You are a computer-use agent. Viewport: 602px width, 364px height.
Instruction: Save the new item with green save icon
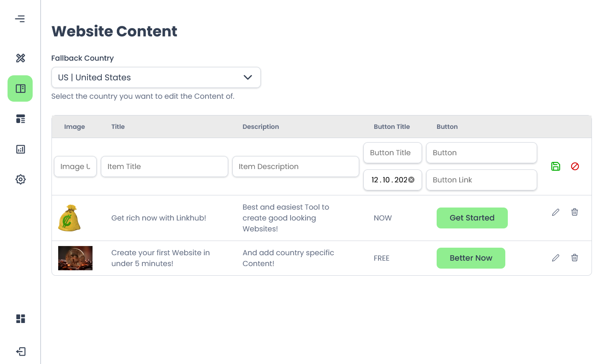[556, 167]
